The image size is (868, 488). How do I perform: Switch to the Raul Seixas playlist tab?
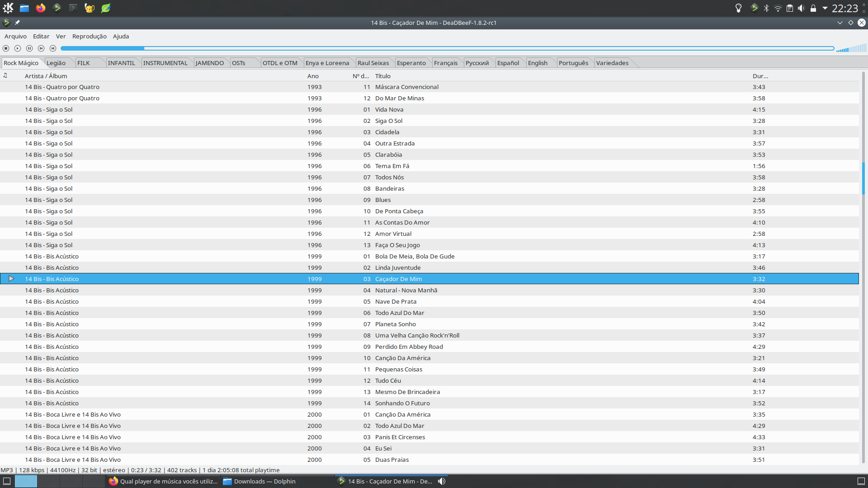point(373,63)
